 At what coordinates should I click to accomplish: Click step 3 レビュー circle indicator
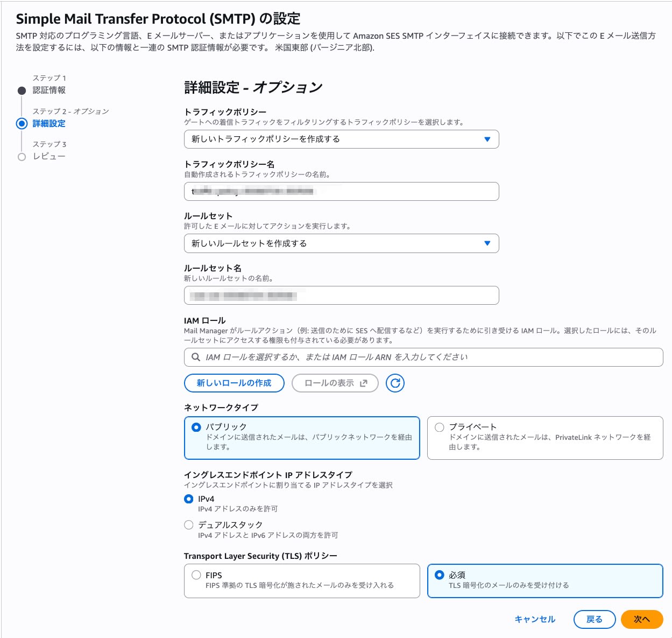tap(22, 157)
